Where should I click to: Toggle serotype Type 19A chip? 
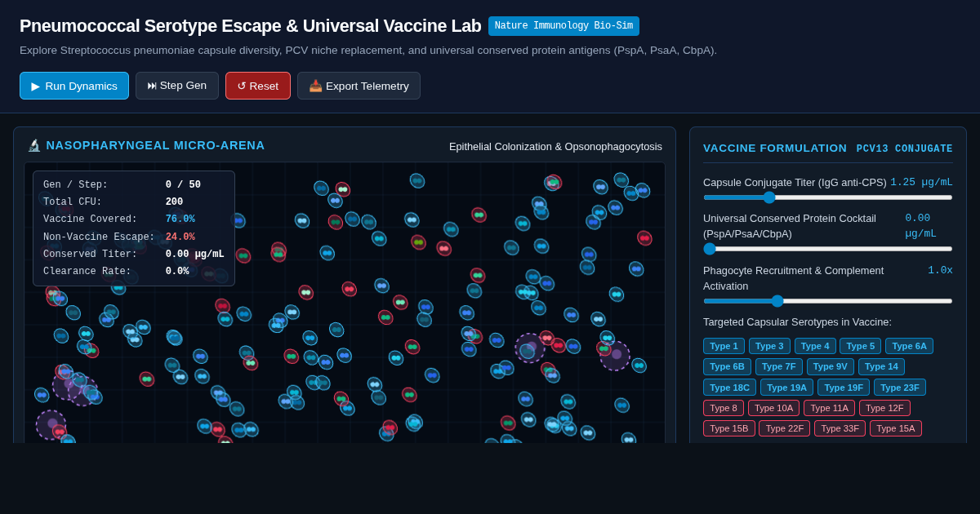coord(786,388)
